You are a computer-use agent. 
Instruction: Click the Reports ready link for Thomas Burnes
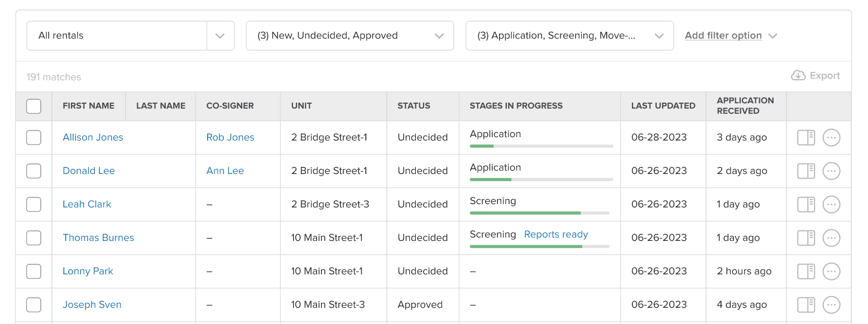click(555, 234)
